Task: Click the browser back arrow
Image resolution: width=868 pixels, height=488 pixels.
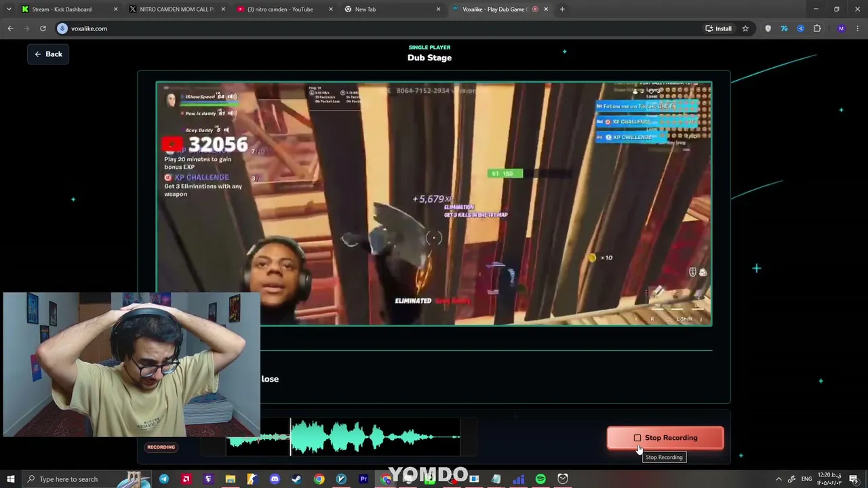Action: pos(10,28)
